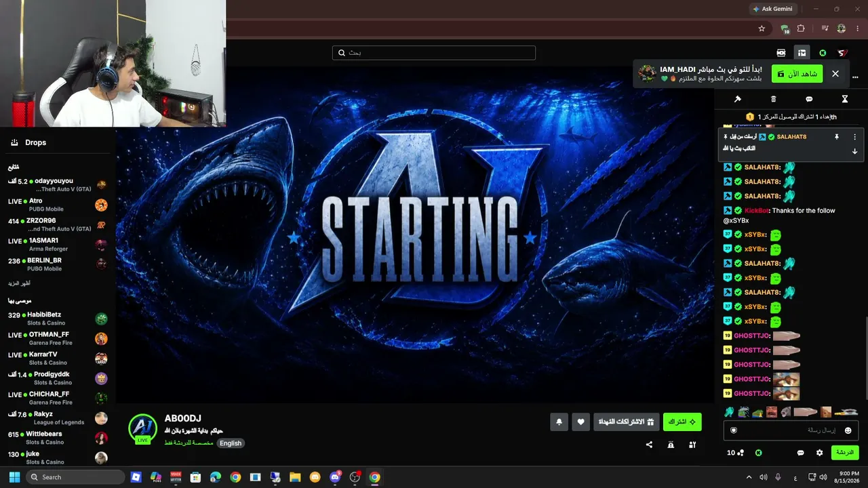Open CHICHAR_FF recommended channel
The width and height of the screenshot is (868, 488).
[57, 398]
